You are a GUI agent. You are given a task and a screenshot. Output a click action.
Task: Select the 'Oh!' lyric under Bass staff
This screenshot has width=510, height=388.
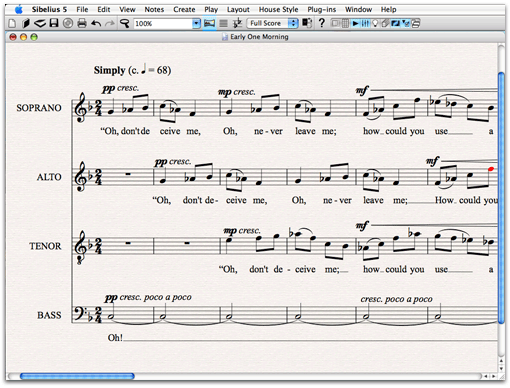115,338
